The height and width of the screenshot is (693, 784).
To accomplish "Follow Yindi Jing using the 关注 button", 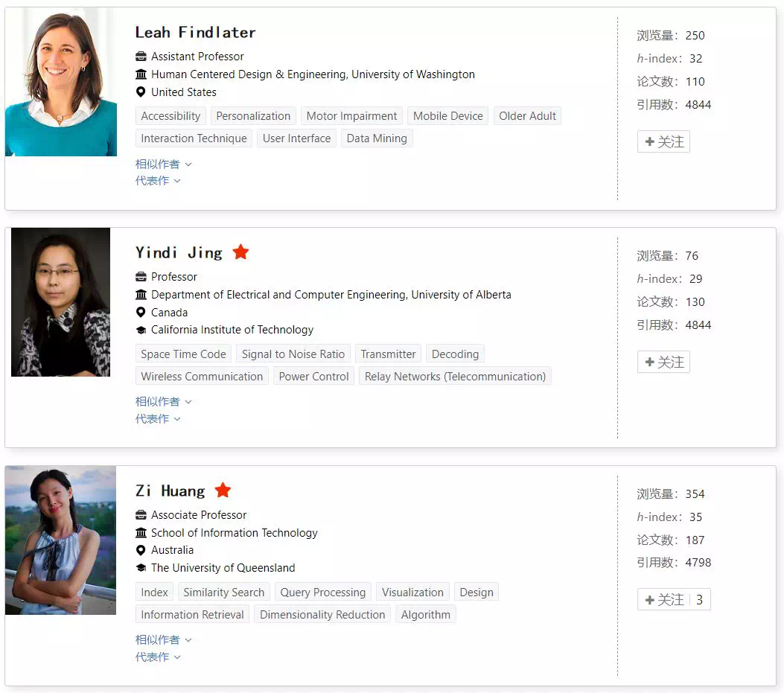I will point(663,362).
